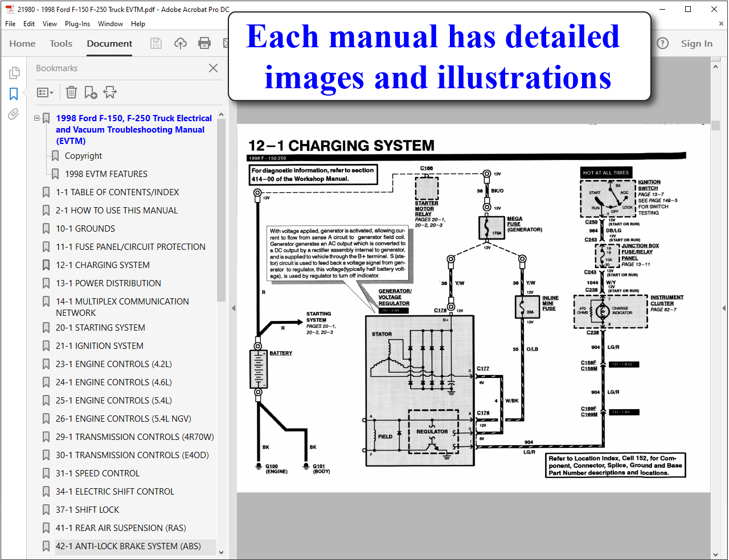The height and width of the screenshot is (560, 729).
Task: Jump to 41-1 REAR AIR SUSPENSION (RAS) bookmark
Action: 121,528
